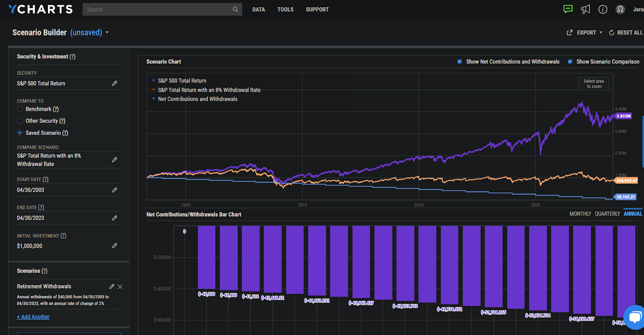Toggle Show Scenario Comparison checkbox
Screen dimensions: 644x335
(570, 62)
